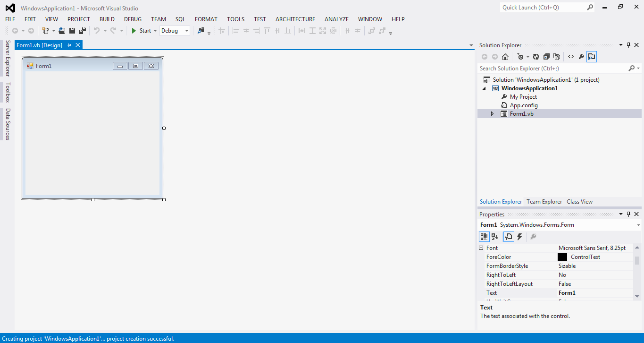Click the Find in Files toolbar icon
The height and width of the screenshot is (343, 644).
tap(201, 31)
